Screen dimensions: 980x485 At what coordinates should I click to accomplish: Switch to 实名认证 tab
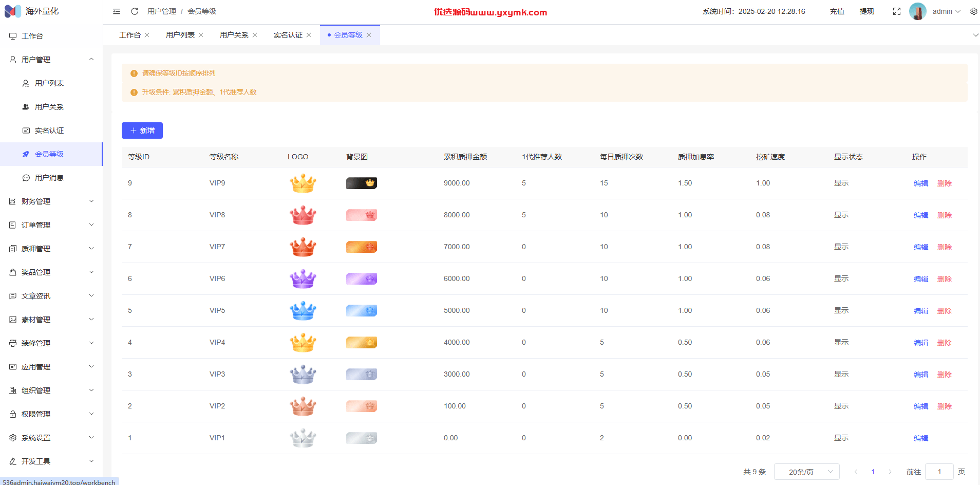(288, 35)
